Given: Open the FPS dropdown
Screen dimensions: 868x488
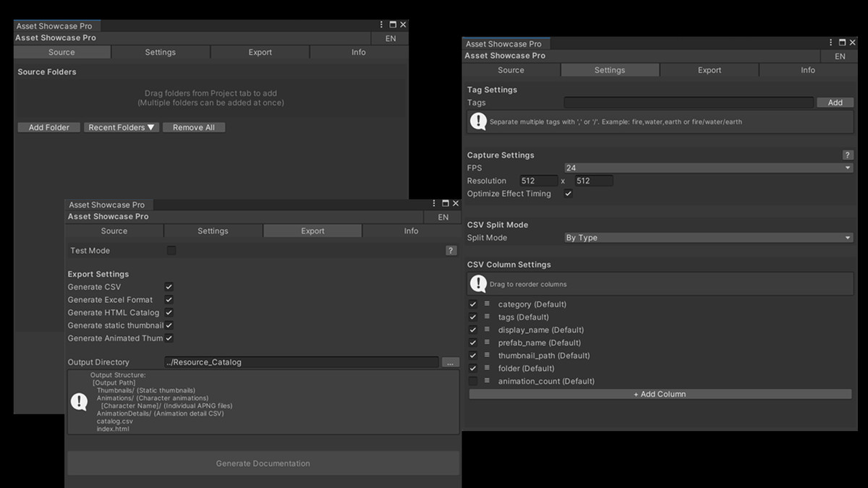Looking at the screenshot, I should click(x=707, y=168).
